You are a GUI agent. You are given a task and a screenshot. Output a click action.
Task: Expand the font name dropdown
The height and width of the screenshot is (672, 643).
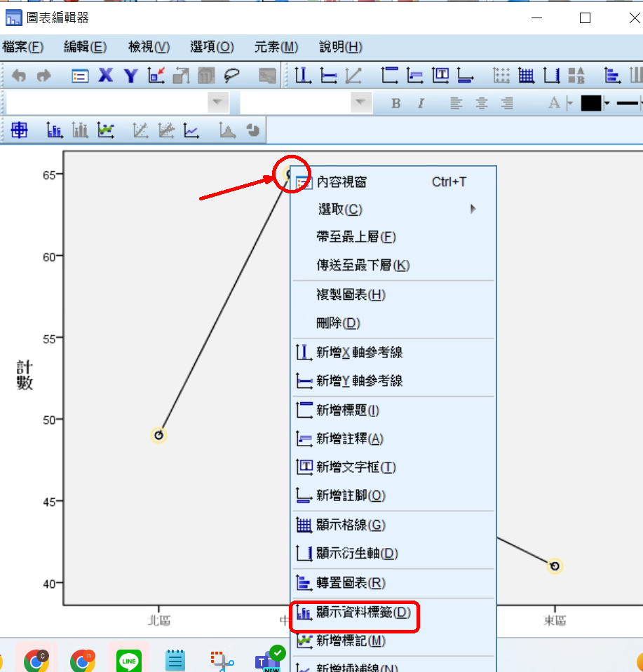tap(218, 103)
